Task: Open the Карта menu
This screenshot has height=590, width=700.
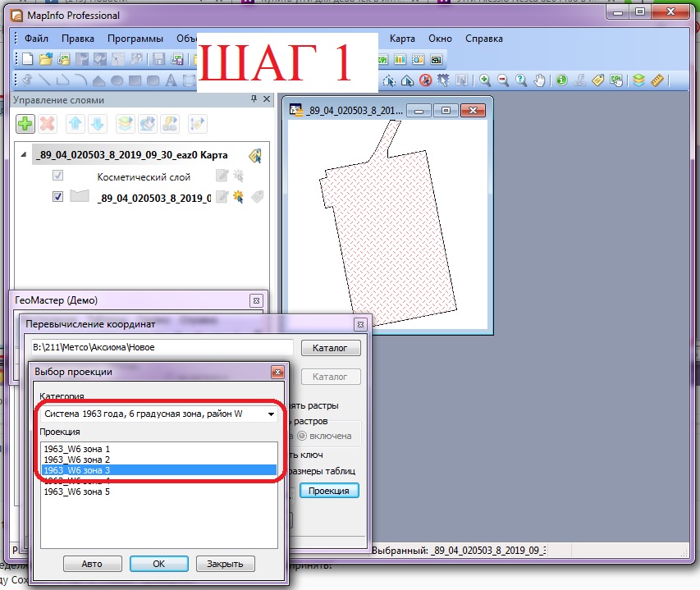Action: pyautogui.click(x=402, y=39)
